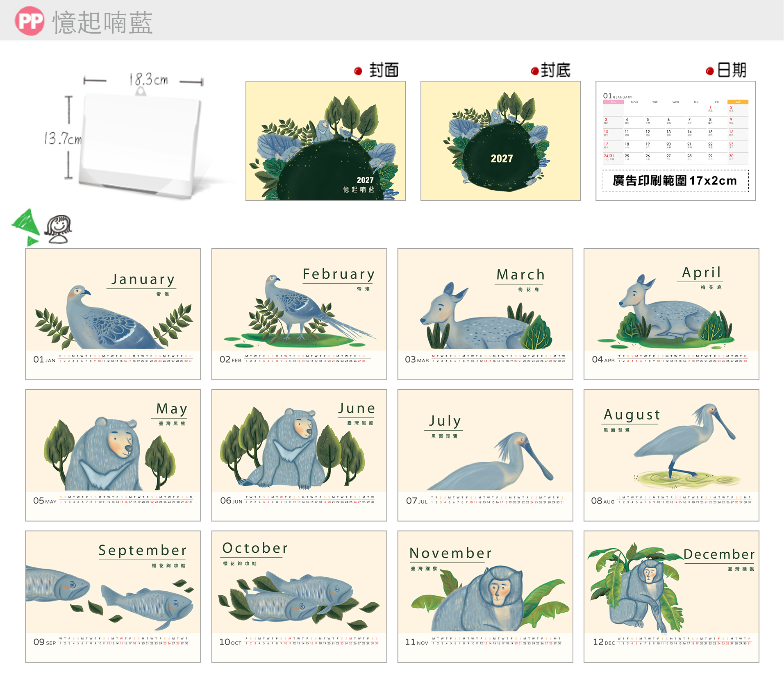The image size is (784, 683).
Task: Click the September month title
Action: (143, 550)
